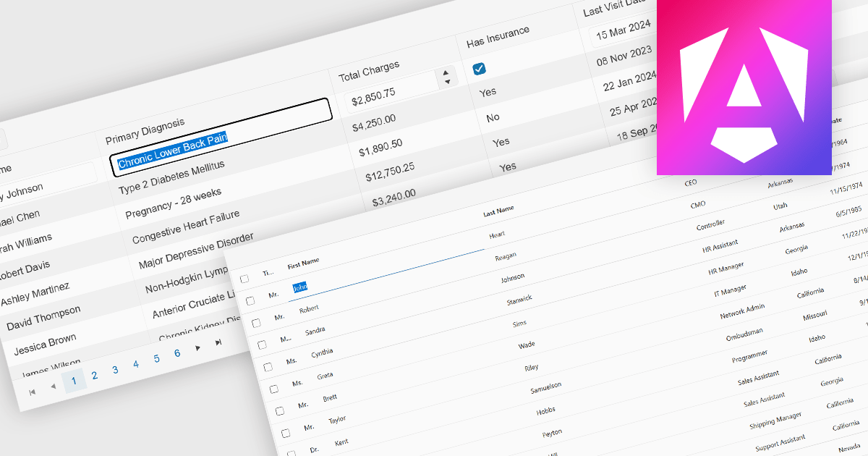Select the checkbox for Greta's row
Image resolution: width=868 pixels, height=456 pixels.
point(273,389)
